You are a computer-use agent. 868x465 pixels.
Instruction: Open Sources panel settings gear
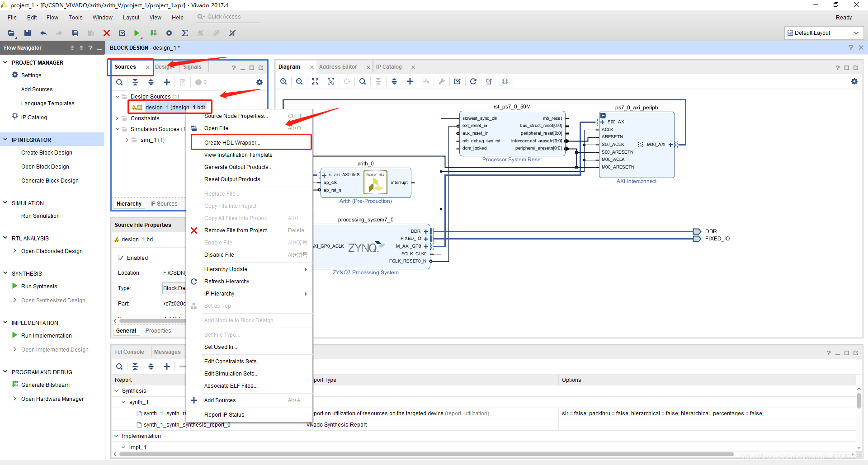(x=259, y=82)
